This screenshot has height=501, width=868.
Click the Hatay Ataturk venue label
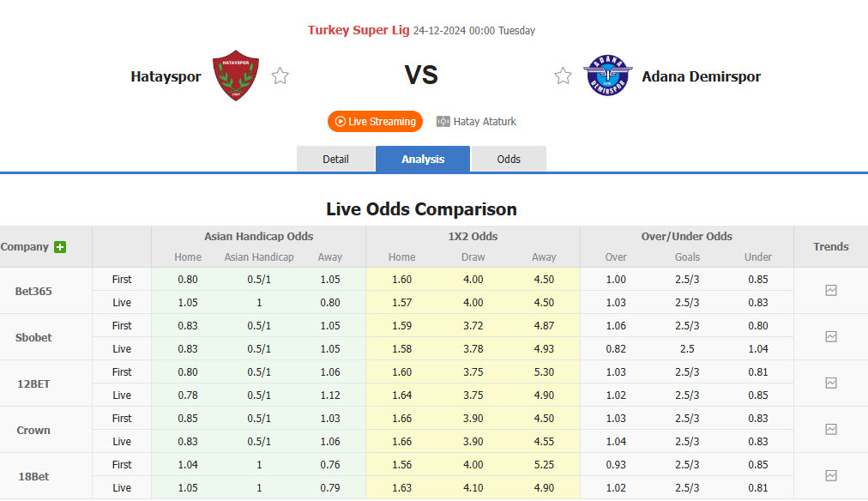click(485, 121)
